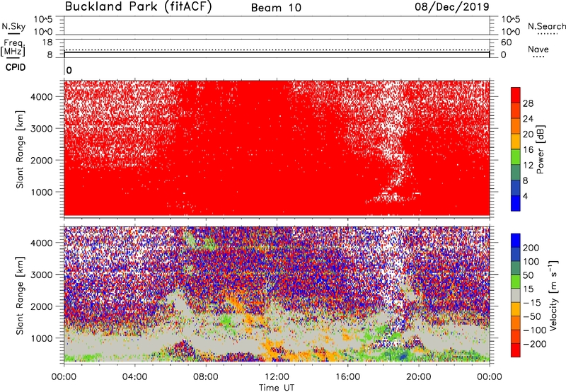Click the 'Buckland Park (fitACF)' plot title
The width and height of the screenshot is (566, 392).
click(x=138, y=6)
